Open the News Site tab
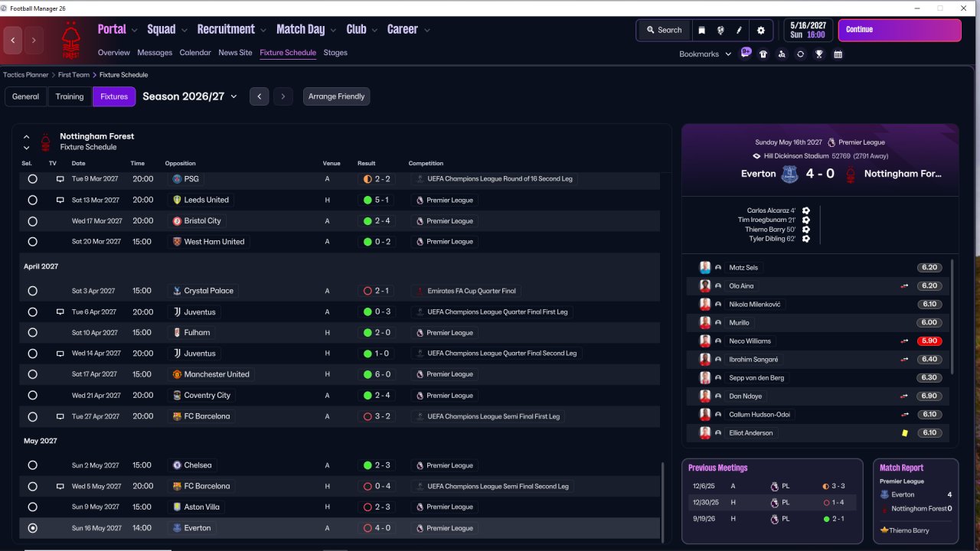This screenshot has width=980, height=551. point(235,53)
